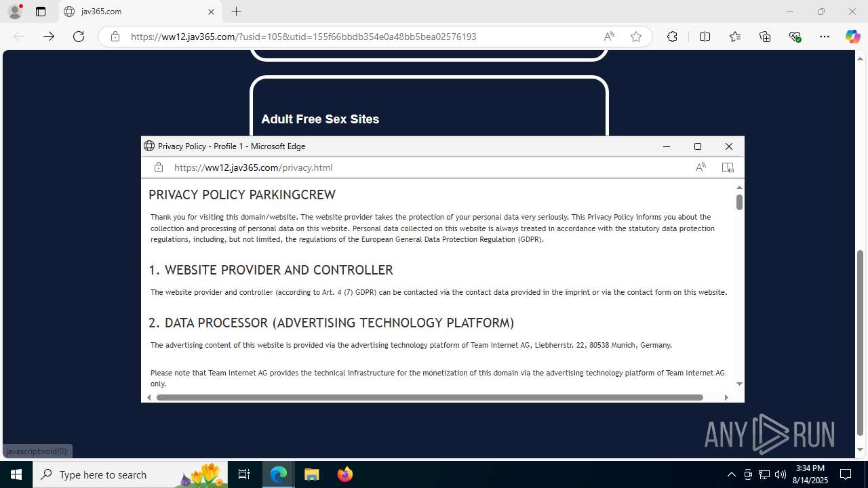The width and height of the screenshot is (868, 488).
Task: Open the notification center icon
Action: [x=846, y=474]
